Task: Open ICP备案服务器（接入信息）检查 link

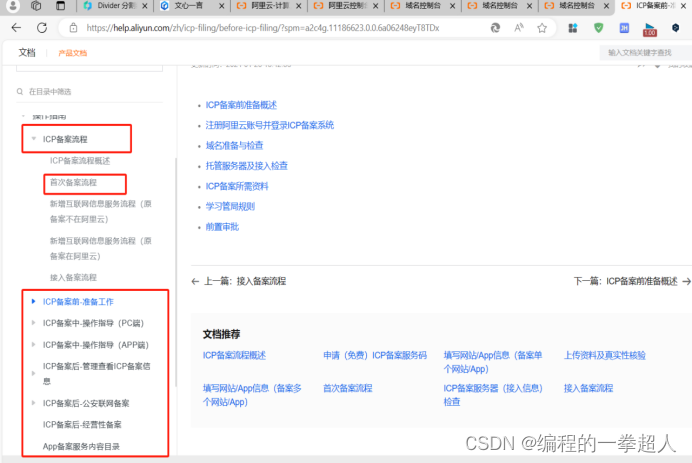Action: [493, 395]
